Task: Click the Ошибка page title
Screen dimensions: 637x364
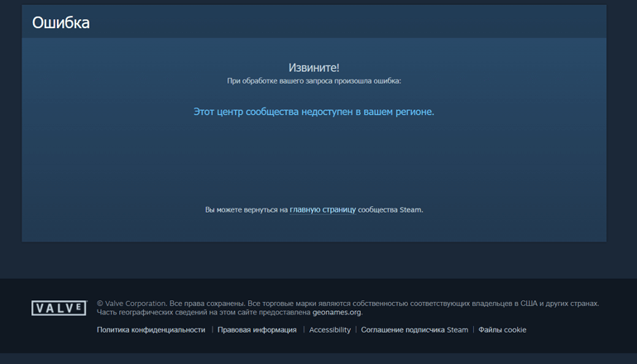Action: click(x=60, y=23)
